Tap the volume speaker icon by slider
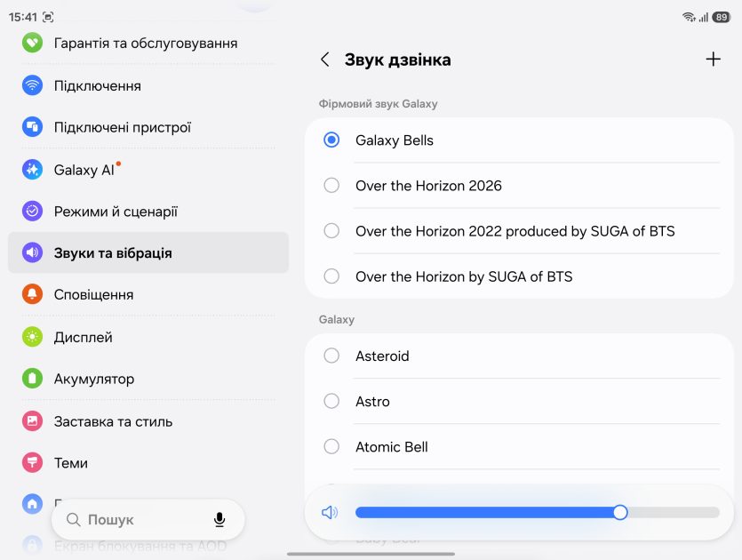Viewport: 742px width, 560px height. (x=330, y=512)
